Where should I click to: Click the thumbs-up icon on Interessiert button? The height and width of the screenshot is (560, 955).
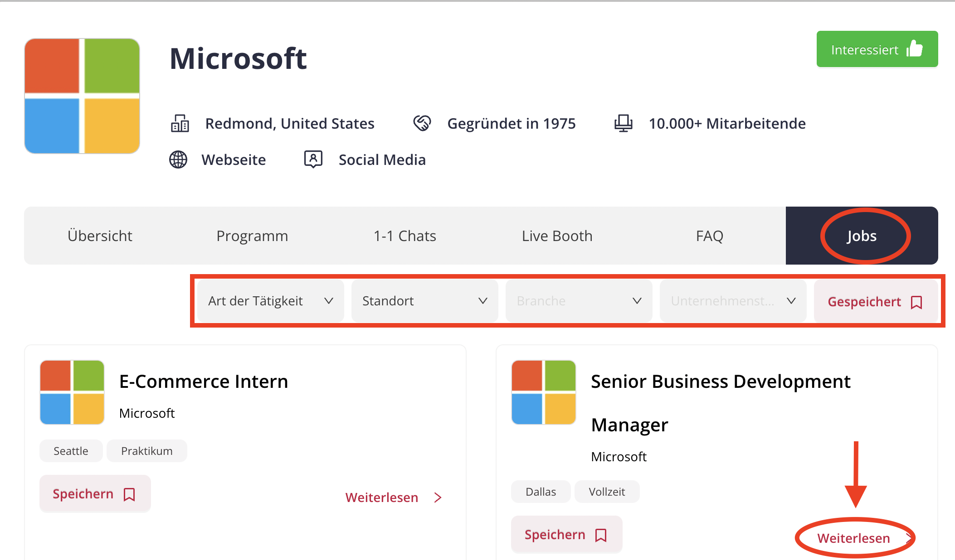pyautogui.click(x=915, y=49)
